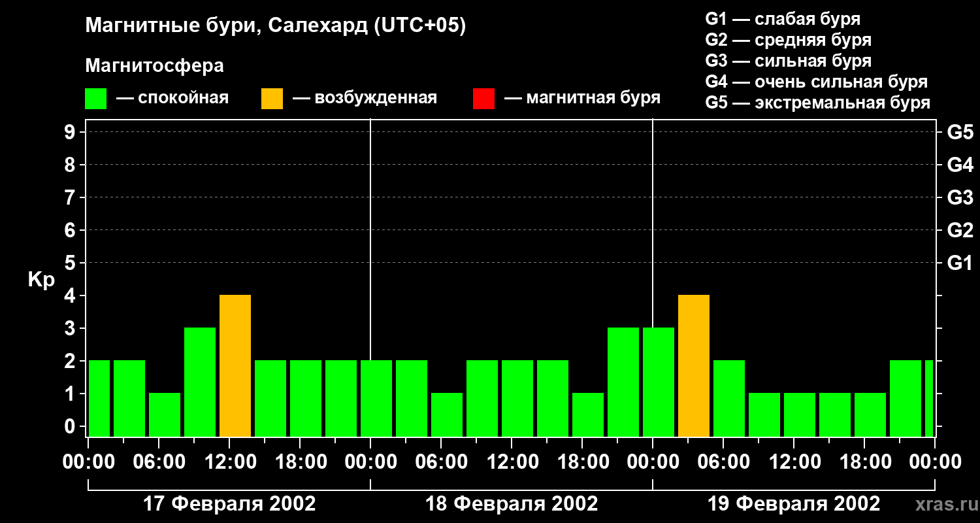
Task: Click the G5 storm-scale axis tick label
Action: [960, 132]
